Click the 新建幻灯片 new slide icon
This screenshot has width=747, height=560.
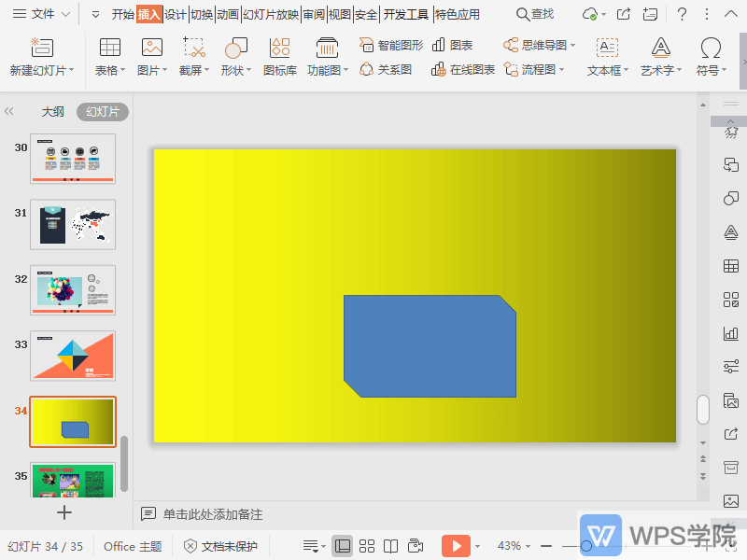[41, 49]
